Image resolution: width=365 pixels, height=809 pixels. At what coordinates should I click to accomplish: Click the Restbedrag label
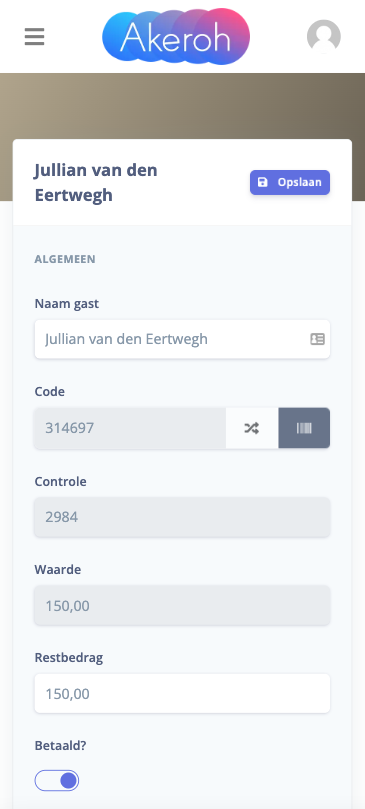tap(69, 658)
